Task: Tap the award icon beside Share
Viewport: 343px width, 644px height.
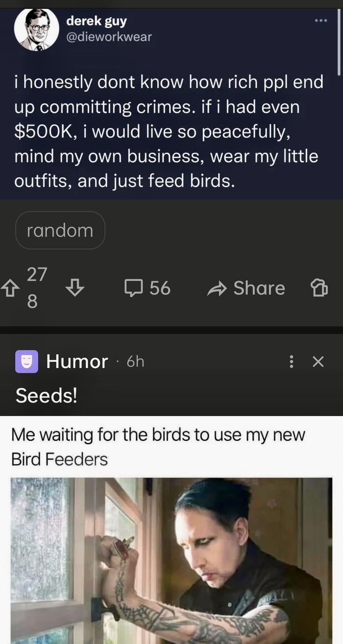Action: (319, 288)
